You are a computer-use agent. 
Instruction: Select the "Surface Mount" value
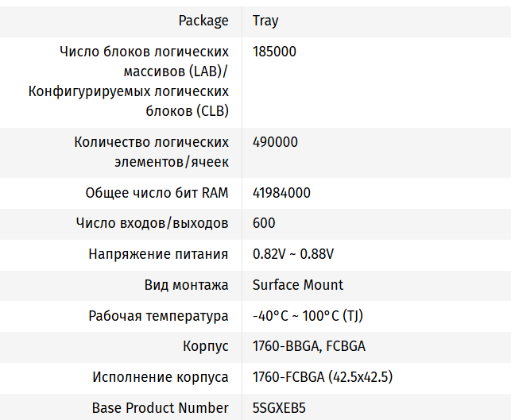point(298,284)
